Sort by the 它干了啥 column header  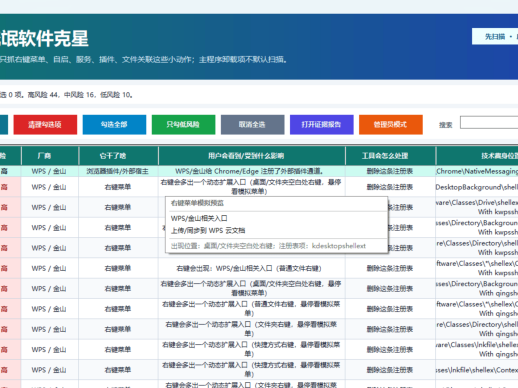(118, 156)
